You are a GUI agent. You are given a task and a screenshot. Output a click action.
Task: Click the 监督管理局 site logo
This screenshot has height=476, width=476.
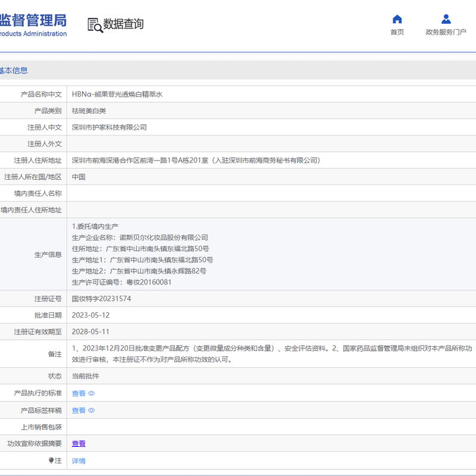[x=33, y=25]
